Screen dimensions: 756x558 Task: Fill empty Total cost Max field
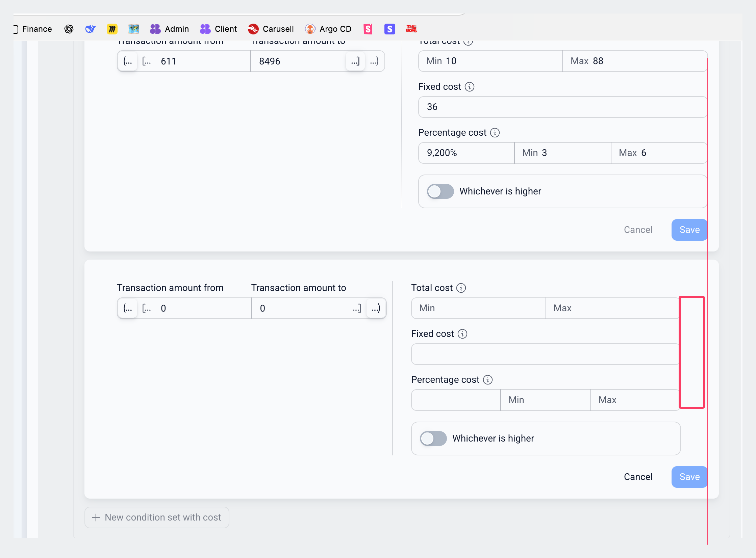[613, 309]
